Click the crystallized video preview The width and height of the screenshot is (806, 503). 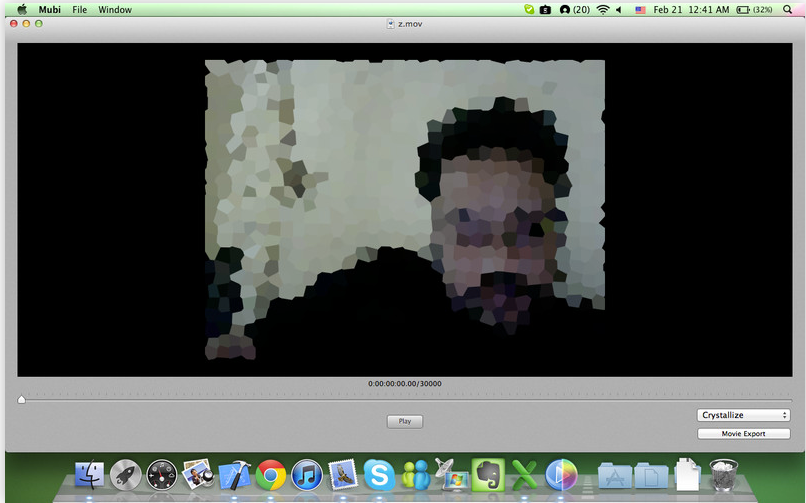click(x=405, y=210)
